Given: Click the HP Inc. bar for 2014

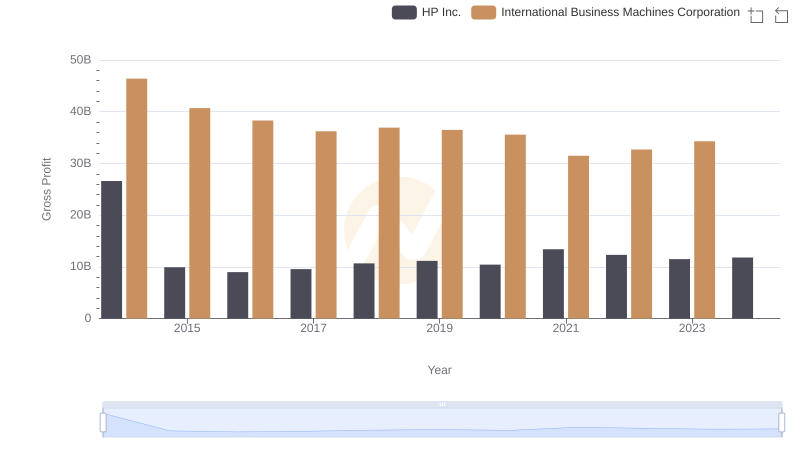Looking at the screenshot, I should pos(112,250).
